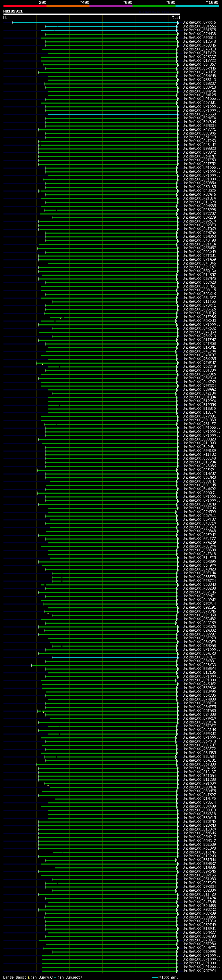Screen dimensions: 222x980
Task: Select hit label UniRef100_B4WX92
Action: coord(199,489)
